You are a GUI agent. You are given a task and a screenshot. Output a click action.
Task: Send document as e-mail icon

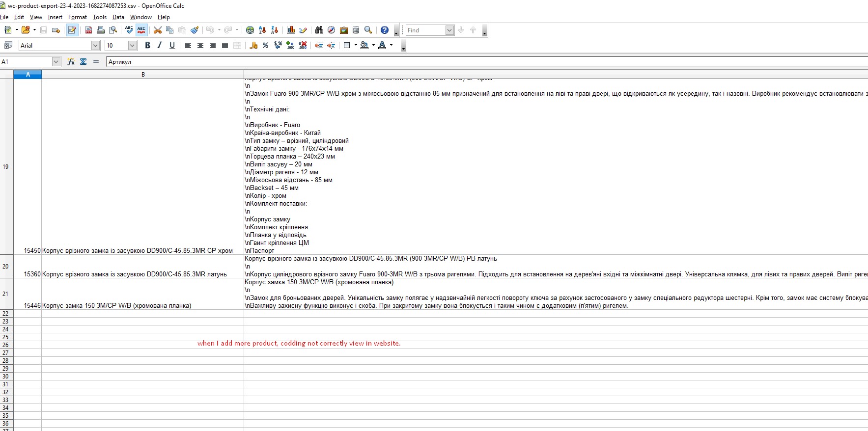[56, 30]
